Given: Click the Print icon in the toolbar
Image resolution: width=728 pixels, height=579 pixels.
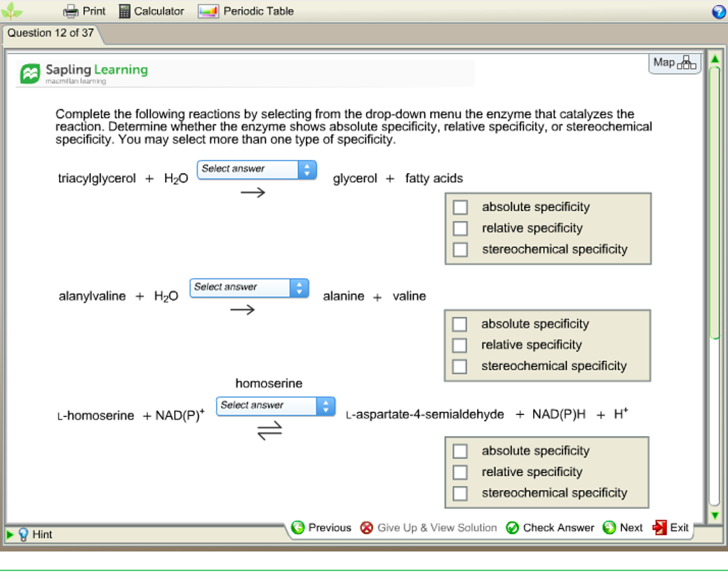Looking at the screenshot, I should [70, 11].
